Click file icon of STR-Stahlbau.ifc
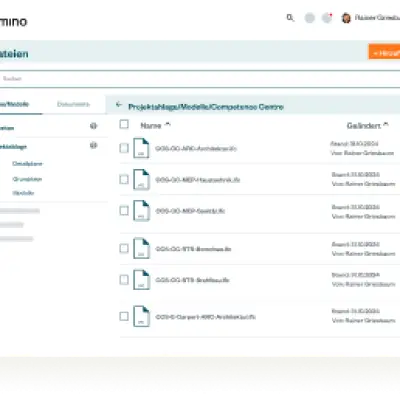Screen dimensions: 400x400 point(141,280)
